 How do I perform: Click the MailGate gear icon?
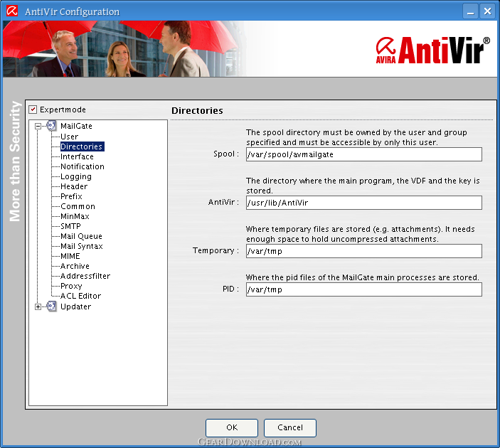pyautogui.click(x=51, y=126)
